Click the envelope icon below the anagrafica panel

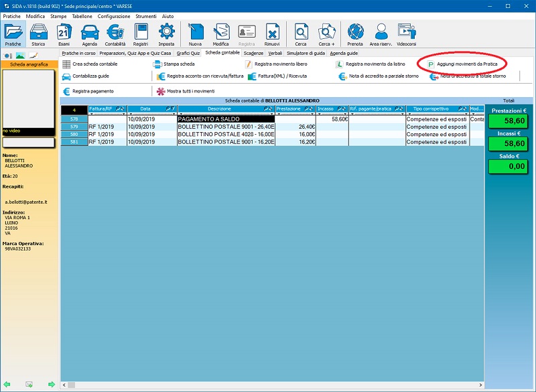click(x=29, y=384)
